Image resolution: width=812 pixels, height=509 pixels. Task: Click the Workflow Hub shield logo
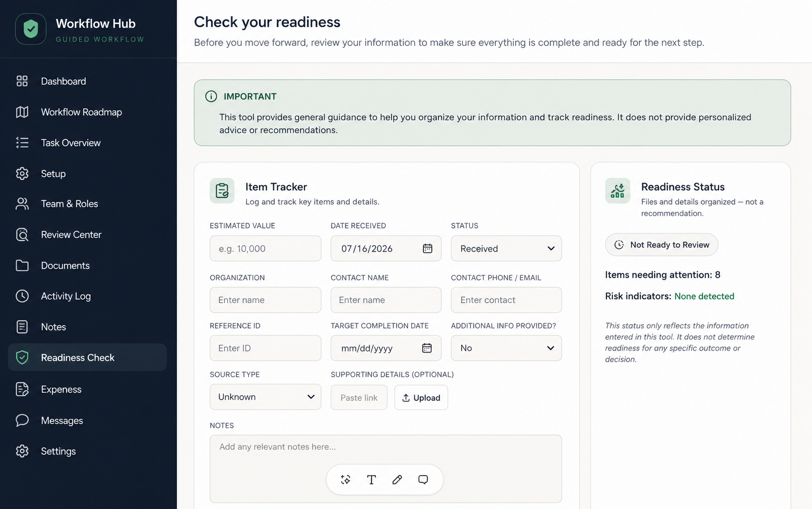coord(31,29)
